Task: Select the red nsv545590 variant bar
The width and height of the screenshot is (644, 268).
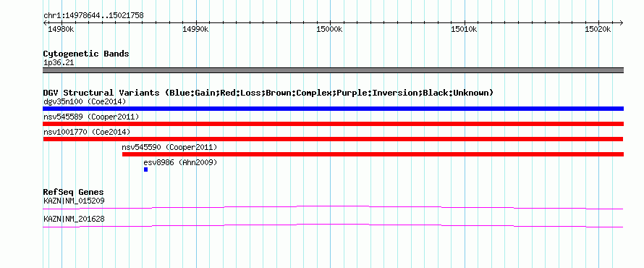Action: [x=373, y=154]
